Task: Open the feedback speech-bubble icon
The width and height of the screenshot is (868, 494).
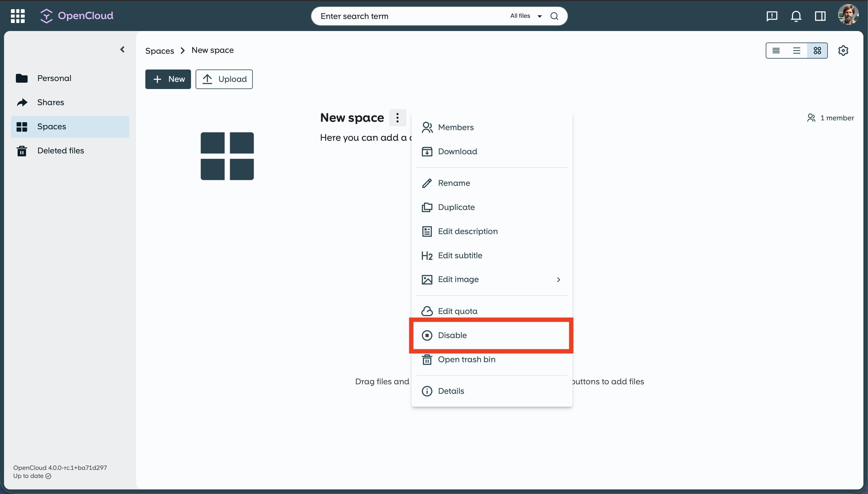Action: coord(772,16)
